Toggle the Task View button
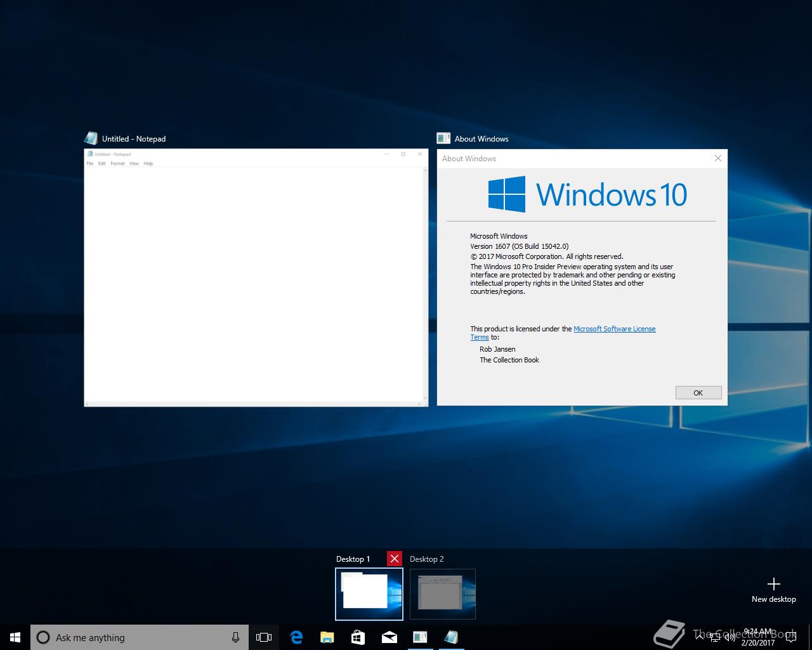 click(x=264, y=637)
